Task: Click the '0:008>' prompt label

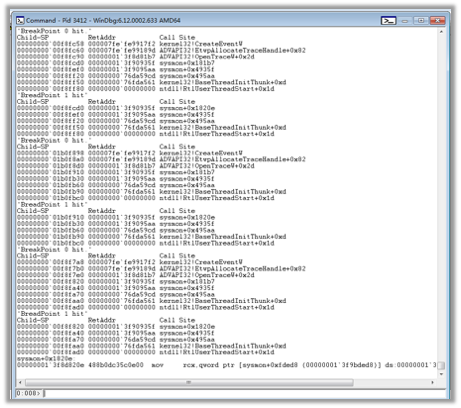Action: coord(29,393)
